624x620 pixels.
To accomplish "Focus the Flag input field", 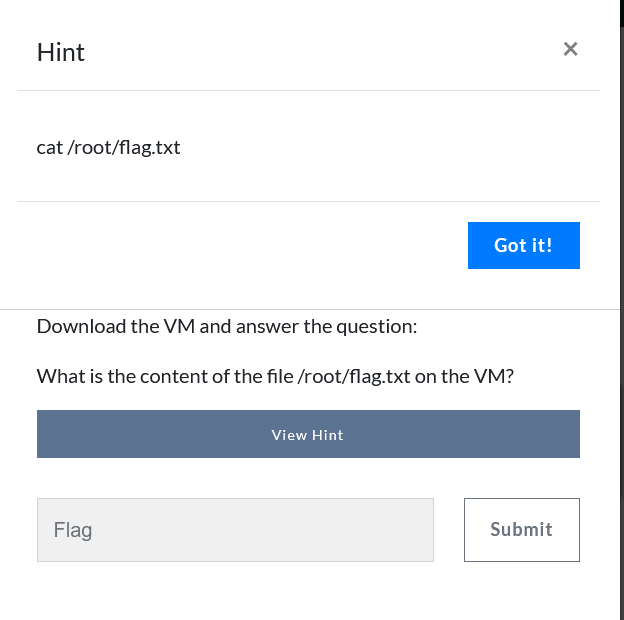I will [235, 530].
